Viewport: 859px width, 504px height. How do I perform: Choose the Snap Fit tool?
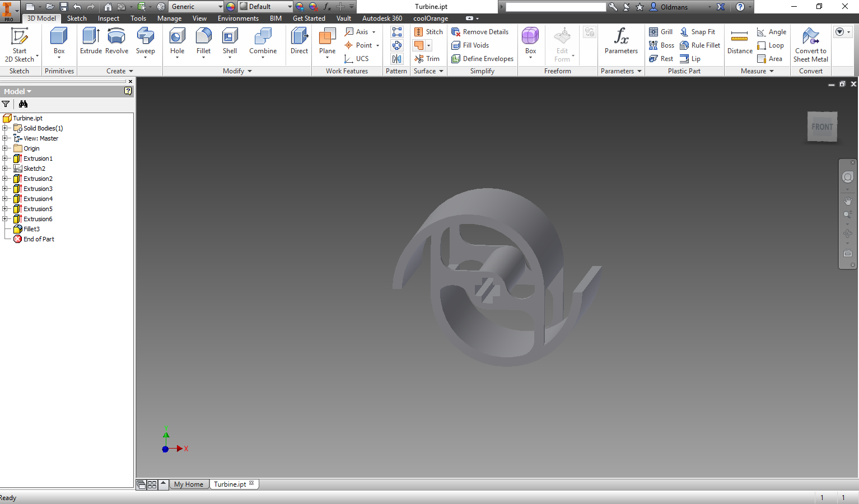click(x=697, y=32)
